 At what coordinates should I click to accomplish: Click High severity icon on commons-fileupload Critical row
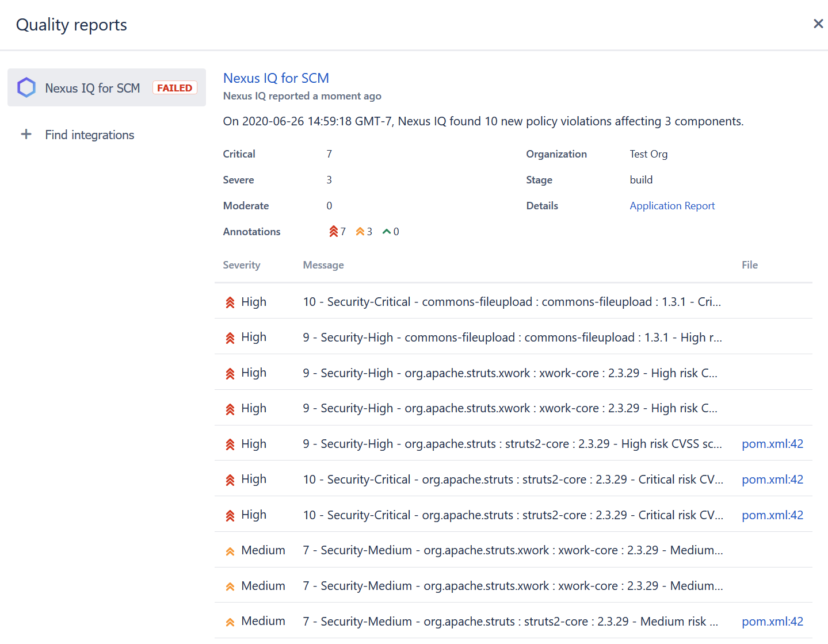coord(230,302)
